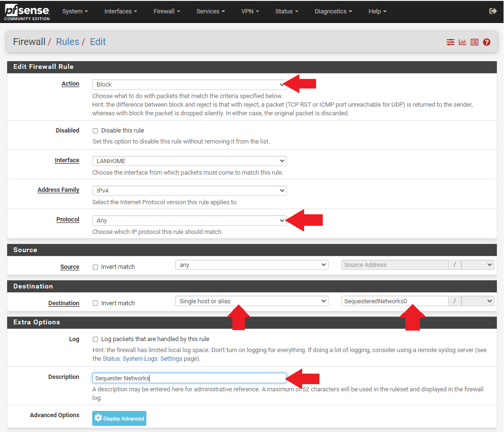This screenshot has width=504, height=432.
Task: Open the Firewall menu
Action: pyautogui.click(x=167, y=11)
